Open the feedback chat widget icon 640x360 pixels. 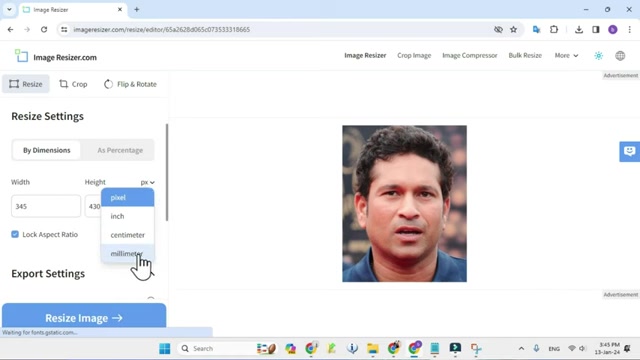629,151
